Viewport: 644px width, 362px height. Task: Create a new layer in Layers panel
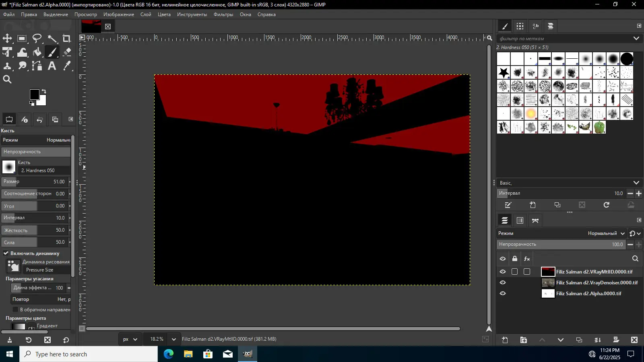click(505, 340)
